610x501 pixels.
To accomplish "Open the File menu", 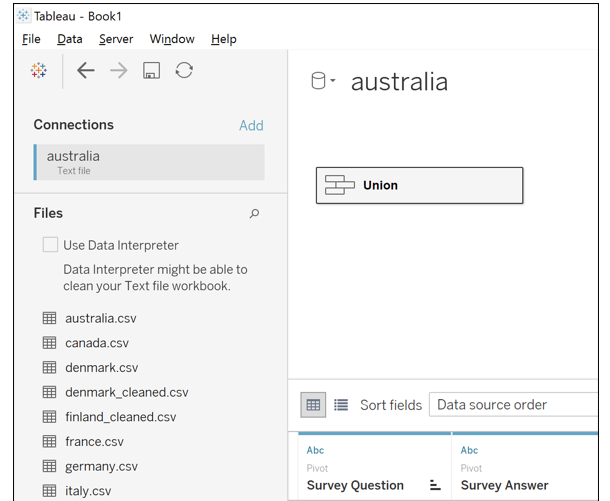I will (31, 39).
